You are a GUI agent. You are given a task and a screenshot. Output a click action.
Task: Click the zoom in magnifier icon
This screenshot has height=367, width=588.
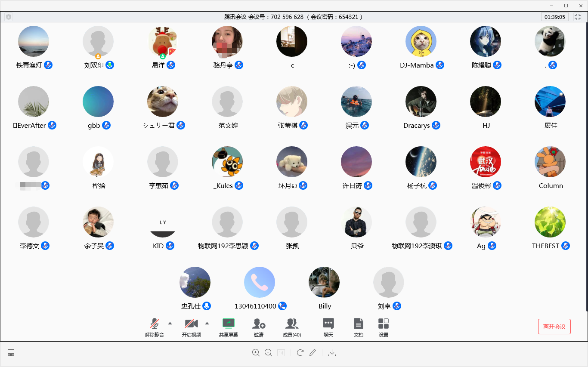click(x=256, y=353)
